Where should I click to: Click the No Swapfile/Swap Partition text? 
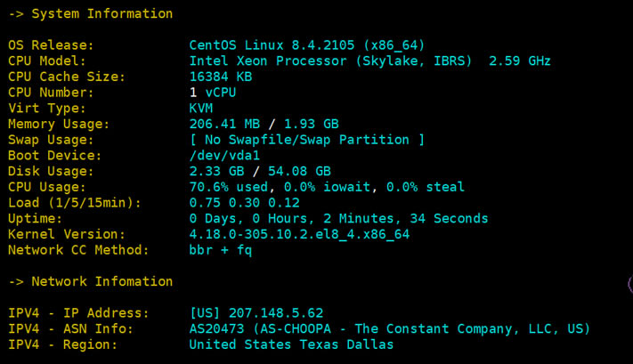(x=307, y=140)
